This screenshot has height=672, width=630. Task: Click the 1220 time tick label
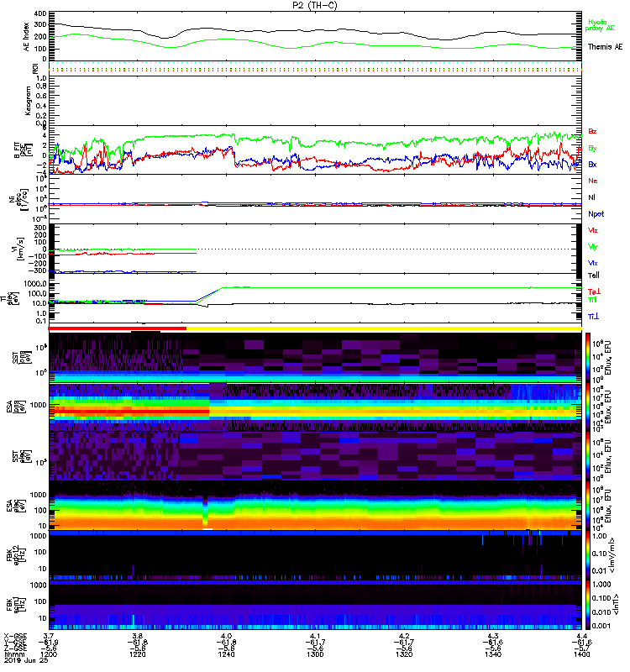pos(137,654)
